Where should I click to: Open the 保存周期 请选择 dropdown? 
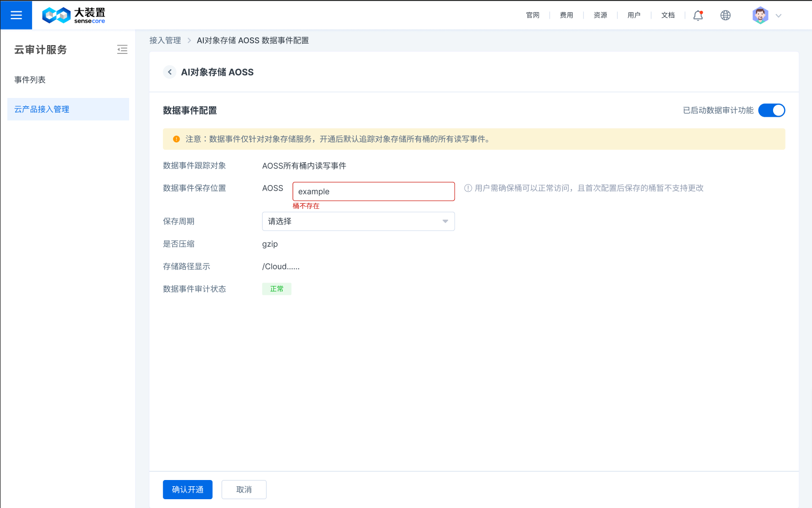tap(358, 221)
